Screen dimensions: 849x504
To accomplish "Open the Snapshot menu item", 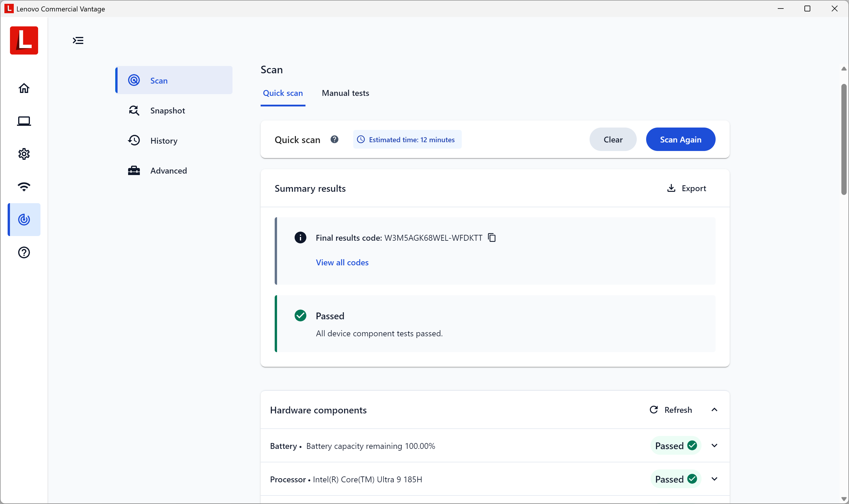I will click(167, 111).
